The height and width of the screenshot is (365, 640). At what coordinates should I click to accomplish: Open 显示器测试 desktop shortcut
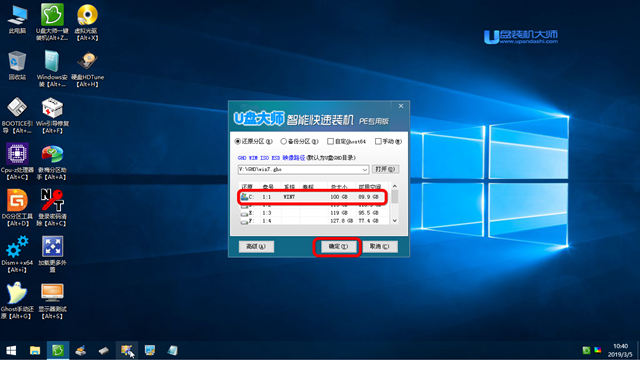[x=52, y=300]
